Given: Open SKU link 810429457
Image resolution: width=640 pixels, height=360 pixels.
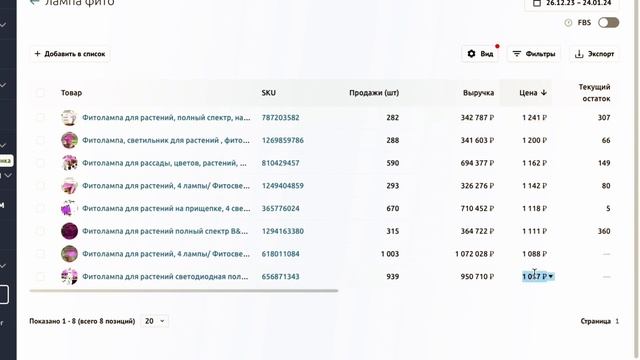Looking at the screenshot, I should 280,163.
